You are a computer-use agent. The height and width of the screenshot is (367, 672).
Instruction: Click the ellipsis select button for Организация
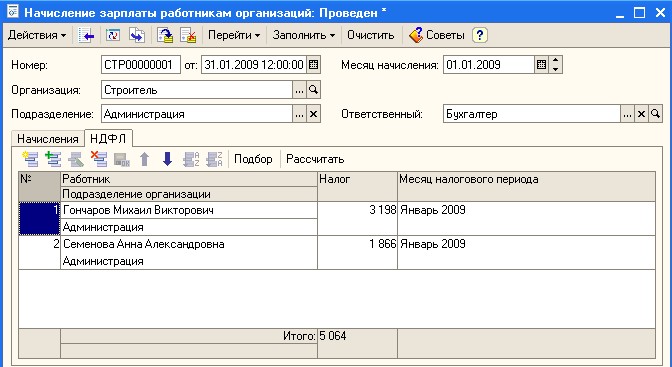click(300, 90)
